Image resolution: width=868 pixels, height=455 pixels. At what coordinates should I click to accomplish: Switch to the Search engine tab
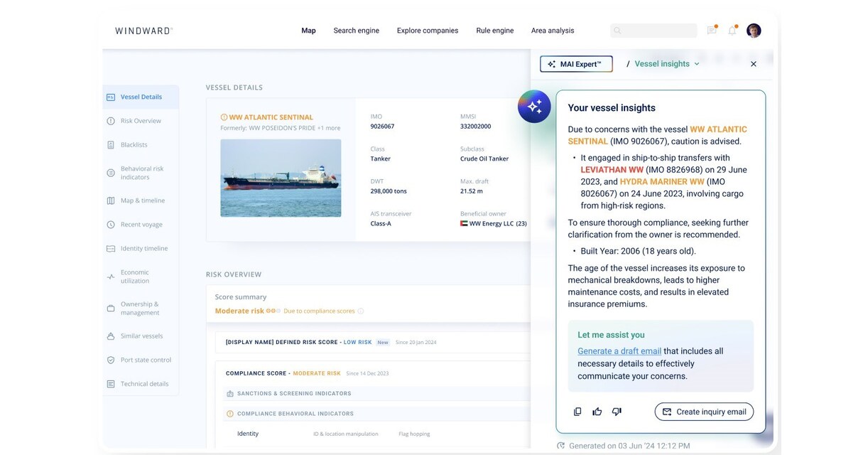click(x=356, y=30)
